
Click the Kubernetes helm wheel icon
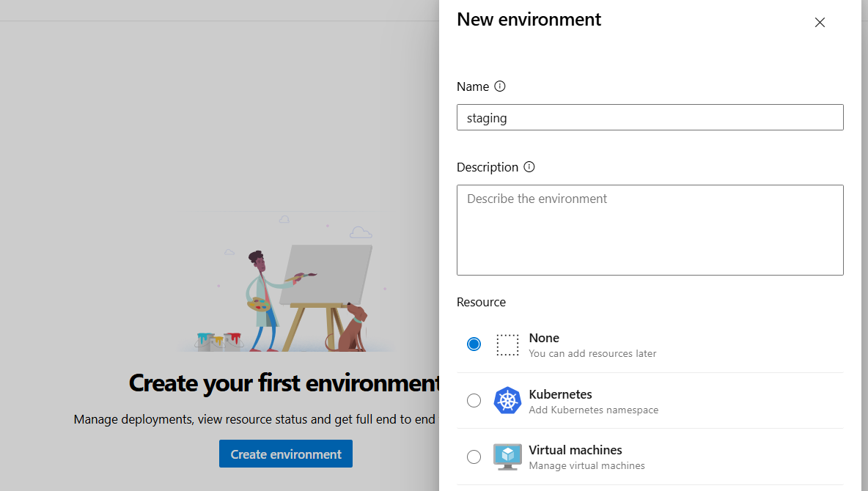point(507,401)
